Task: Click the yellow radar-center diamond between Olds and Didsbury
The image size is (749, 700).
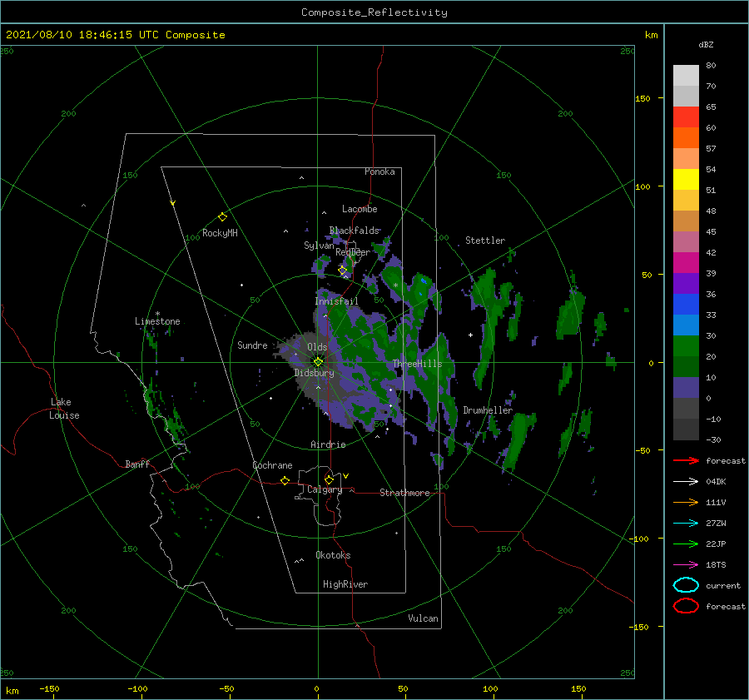Action: click(x=318, y=362)
